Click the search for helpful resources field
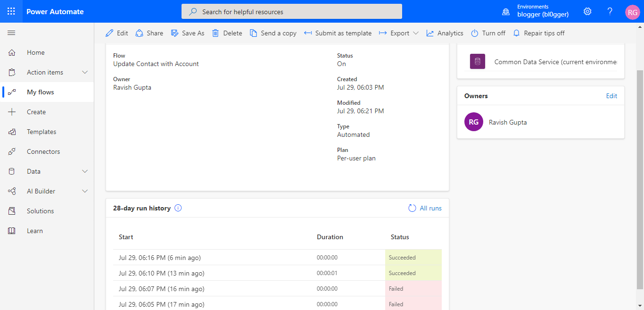 click(291, 11)
